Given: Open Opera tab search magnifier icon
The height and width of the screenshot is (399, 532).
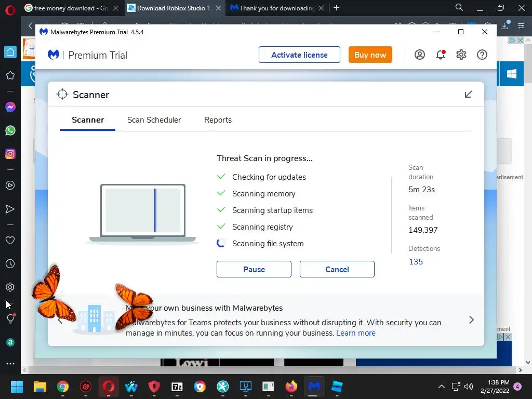Looking at the screenshot, I should [x=459, y=7].
